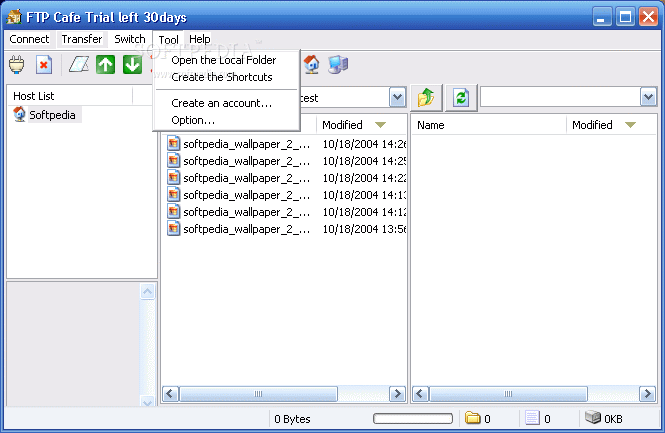Click log panel scroll up arrow
665x433 pixels.
click(148, 291)
